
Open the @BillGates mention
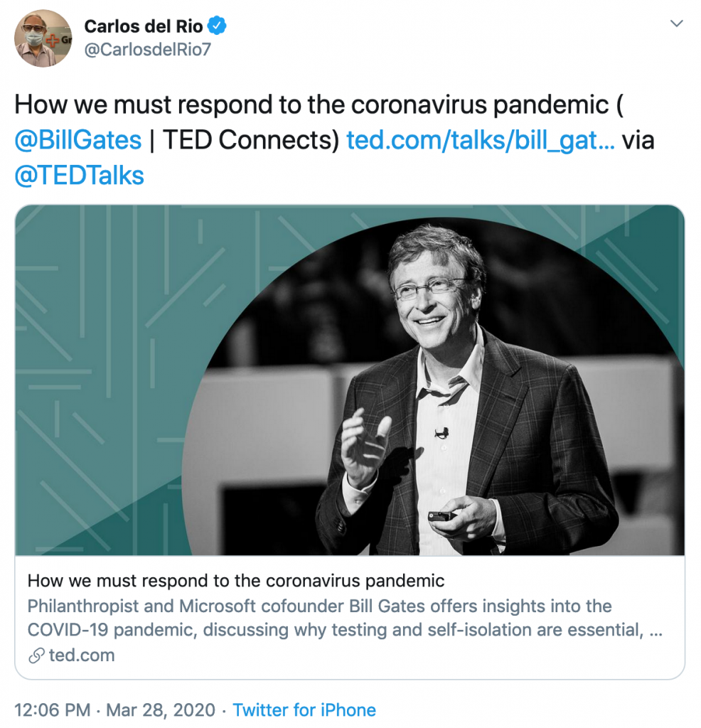click(x=78, y=140)
